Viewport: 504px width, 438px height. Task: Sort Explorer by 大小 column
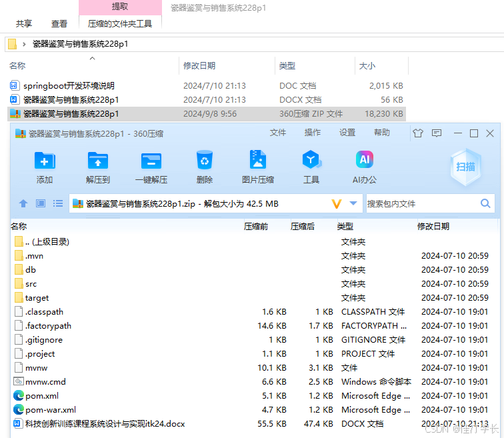click(x=367, y=66)
